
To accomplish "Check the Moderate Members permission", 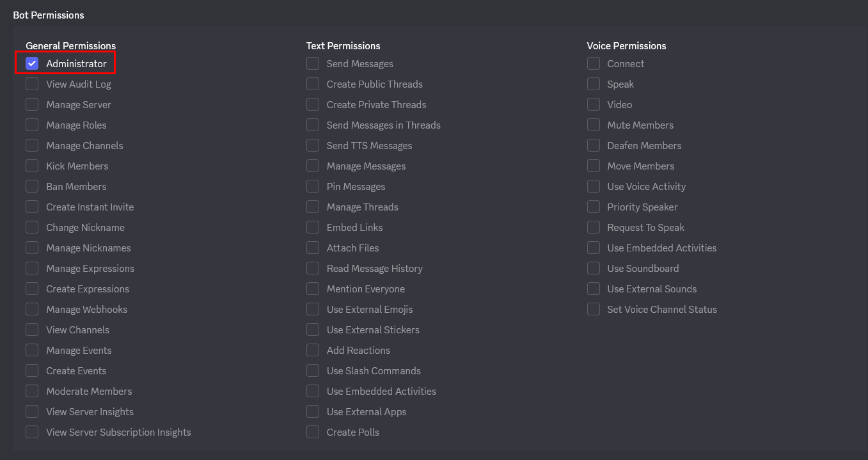I will pyautogui.click(x=32, y=392).
